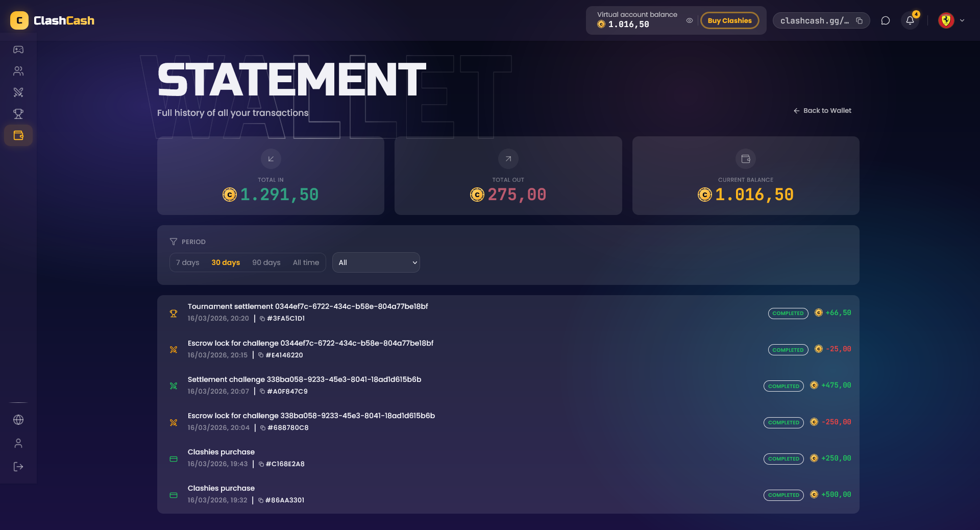Click the -25,00 amount
Image resolution: width=980 pixels, height=530 pixels.
(x=838, y=349)
